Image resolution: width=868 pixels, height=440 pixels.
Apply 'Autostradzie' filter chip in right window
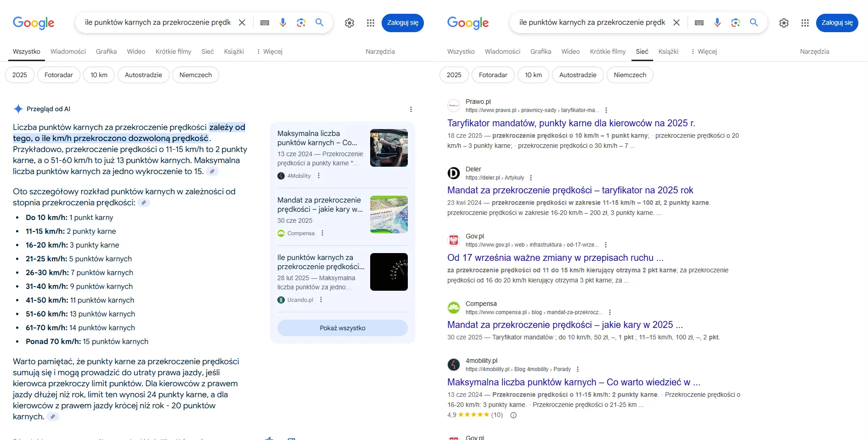pyautogui.click(x=578, y=75)
